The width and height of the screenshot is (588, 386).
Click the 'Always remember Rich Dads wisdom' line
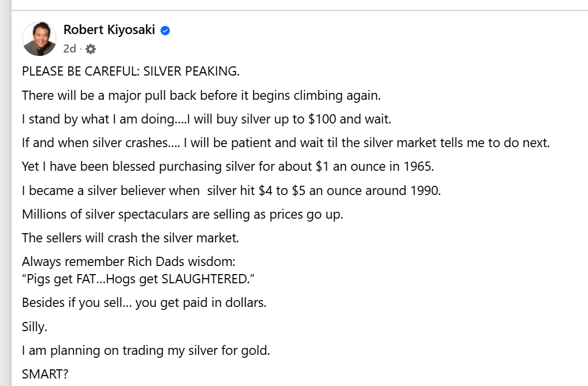click(128, 261)
